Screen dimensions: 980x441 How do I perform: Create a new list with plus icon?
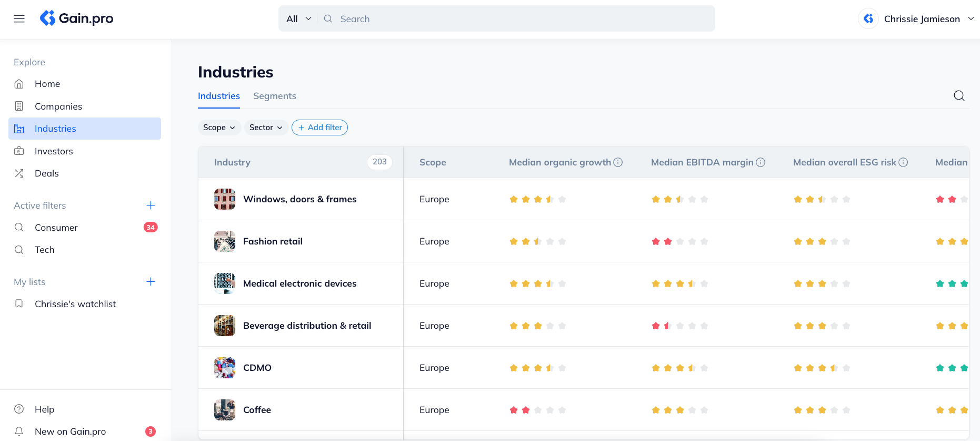coord(151,282)
